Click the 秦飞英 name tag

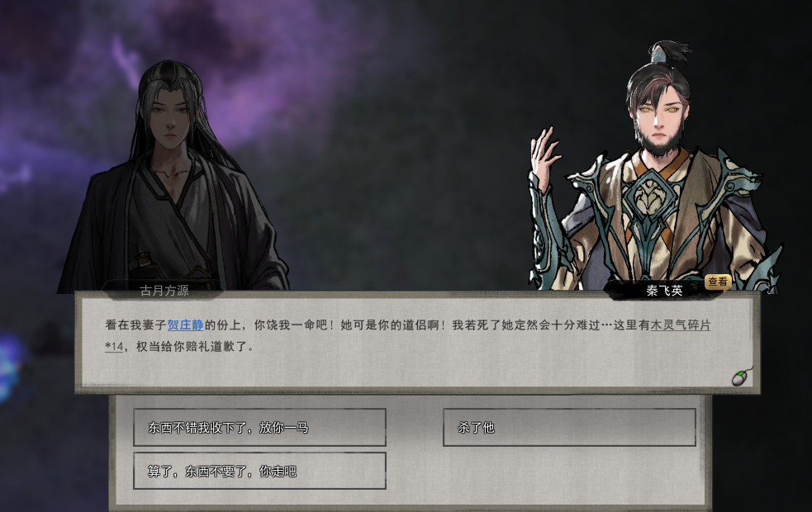[x=664, y=291]
